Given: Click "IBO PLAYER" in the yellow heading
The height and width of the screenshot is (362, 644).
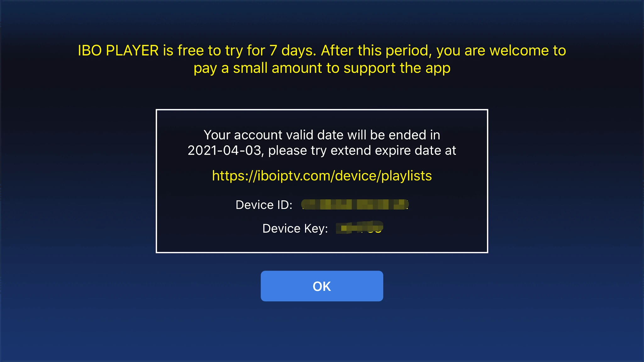Looking at the screenshot, I should click(118, 51).
